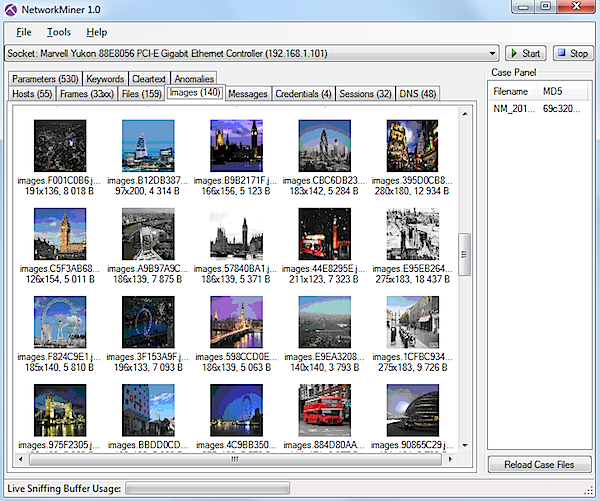The width and height of the screenshot is (600, 501).
Task: Switch to the Anomalies tab
Action: (194, 79)
